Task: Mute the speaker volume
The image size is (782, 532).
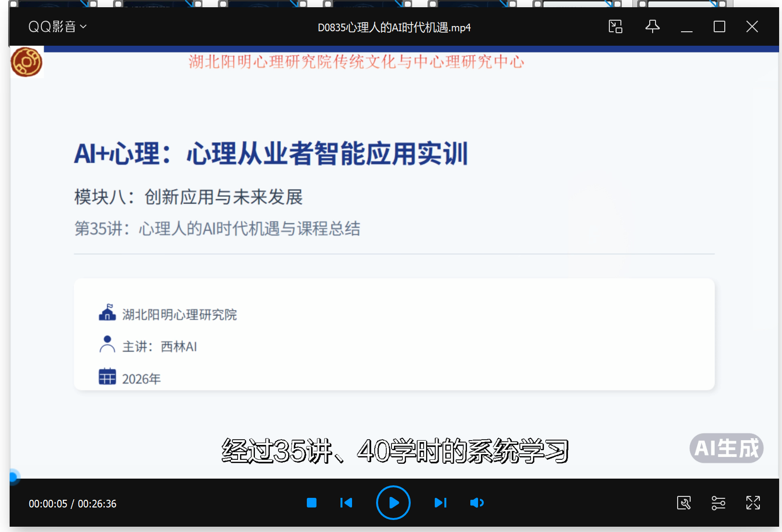Action: click(x=477, y=503)
